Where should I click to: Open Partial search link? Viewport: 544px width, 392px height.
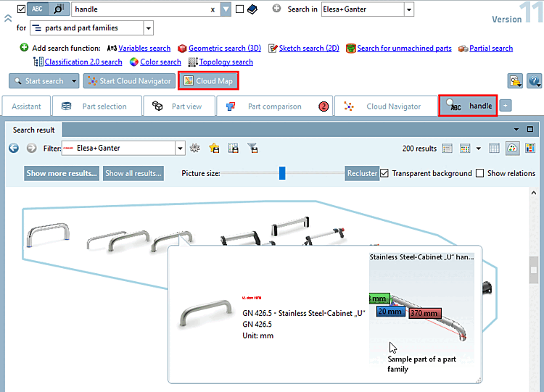point(491,48)
